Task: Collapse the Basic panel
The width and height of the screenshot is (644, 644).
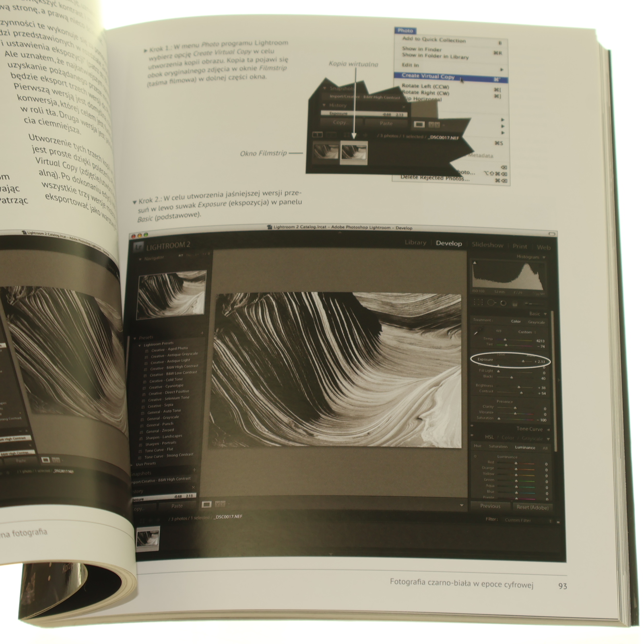Action: [x=545, y=314]
